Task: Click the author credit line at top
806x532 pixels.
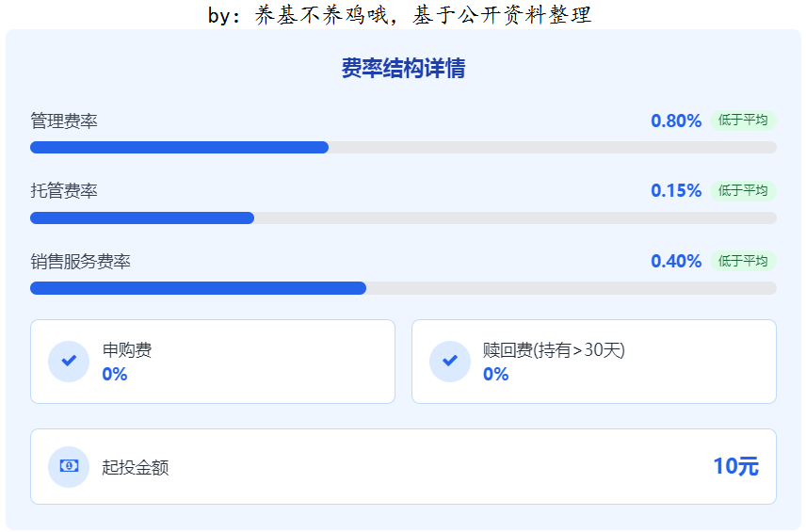Action: 400,15
